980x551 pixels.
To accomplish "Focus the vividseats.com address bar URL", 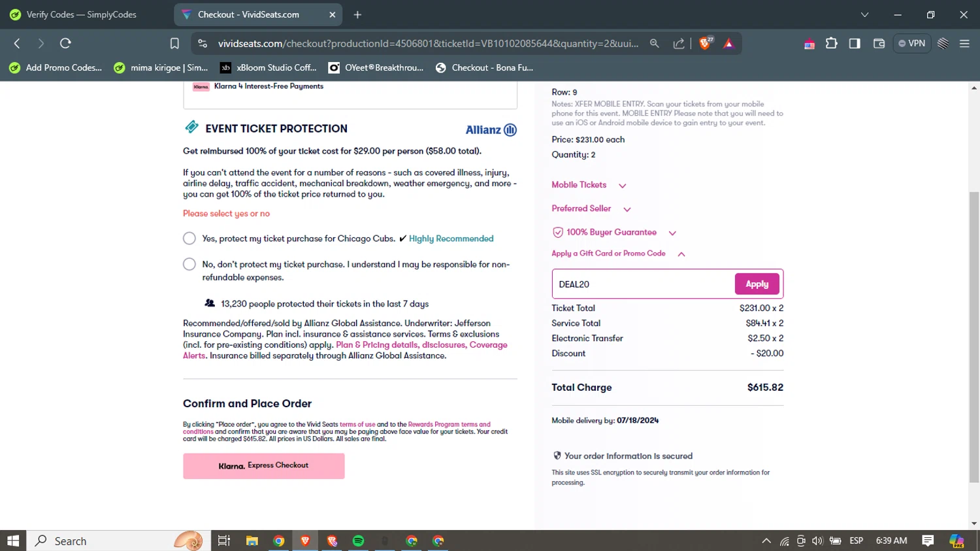I will 428,43.
